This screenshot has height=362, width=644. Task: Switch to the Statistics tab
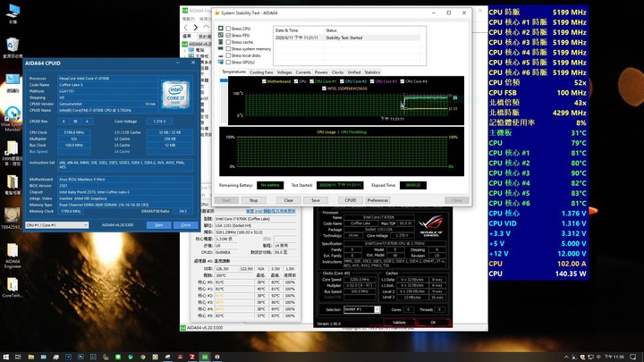point(372,72)
